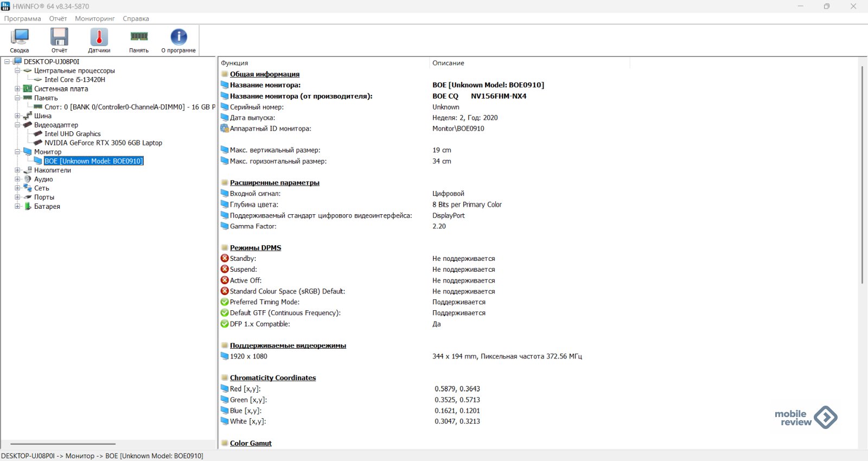Select the Батарея battery icon in tree

pos(28,206)
